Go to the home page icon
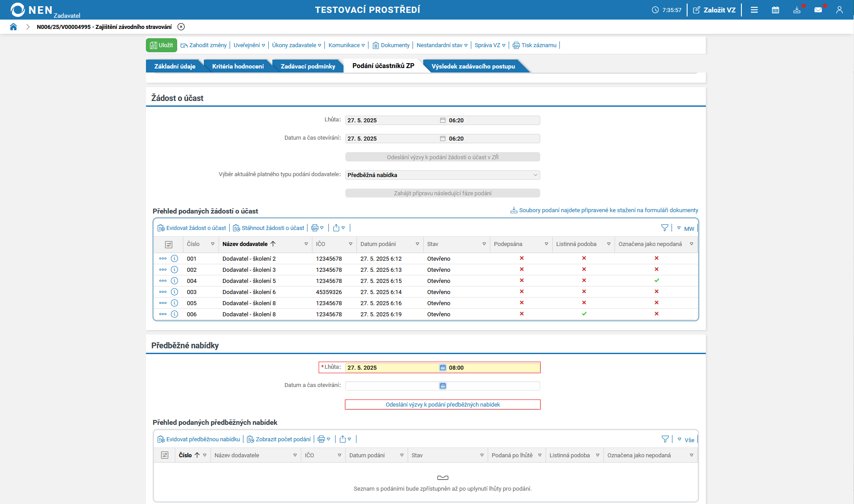This screenshot has height=504, width=854. (x=13, y=27)
